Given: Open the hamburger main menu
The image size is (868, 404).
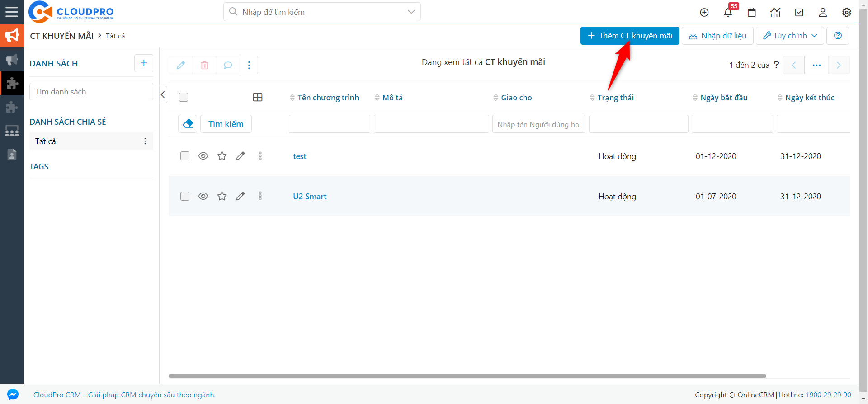Looking at the screenshot, I should click(x=12, y=12).
